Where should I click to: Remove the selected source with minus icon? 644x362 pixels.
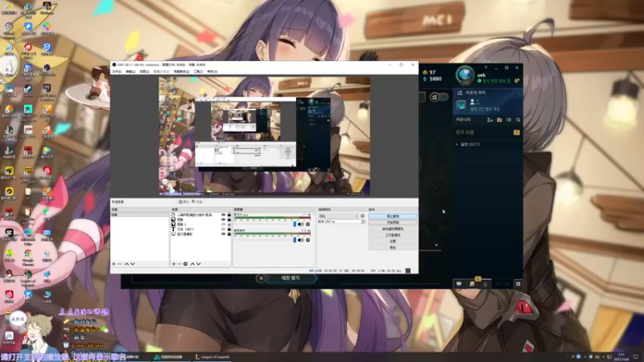(x=180, y=264)
